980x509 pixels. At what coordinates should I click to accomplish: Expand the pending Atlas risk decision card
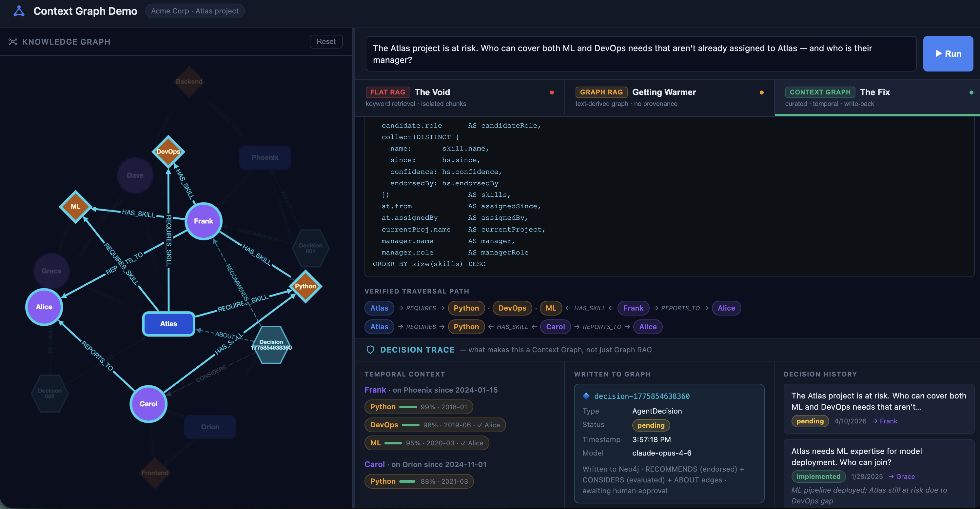tap(879, 408)
